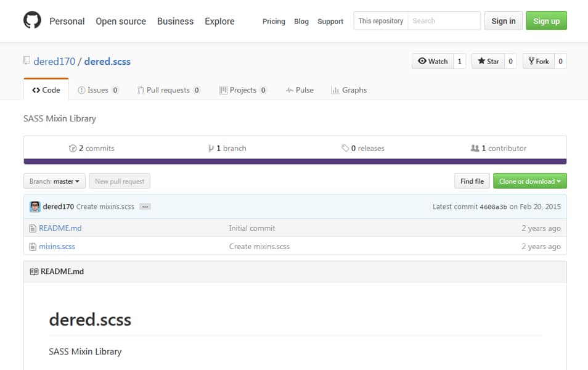View the stargazers count 0
Image resolution: width=588 pixels, height=370 pixels.
tap(510, 61)
